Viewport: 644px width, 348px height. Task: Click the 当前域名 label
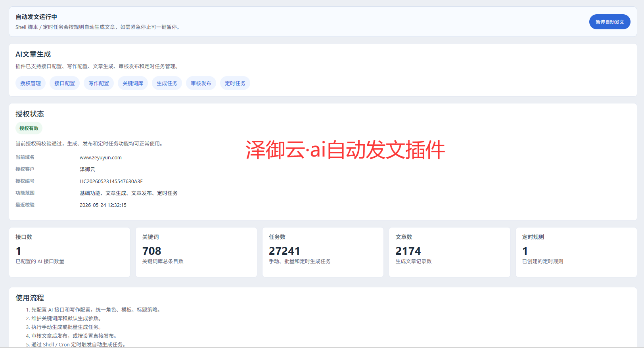tap(25, 157)
